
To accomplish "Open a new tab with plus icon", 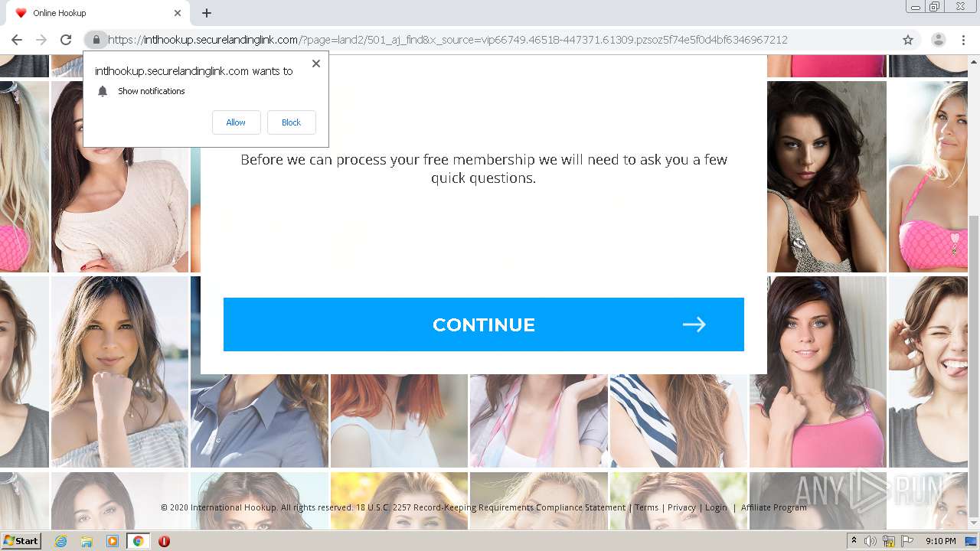I will tap(207, 13).
